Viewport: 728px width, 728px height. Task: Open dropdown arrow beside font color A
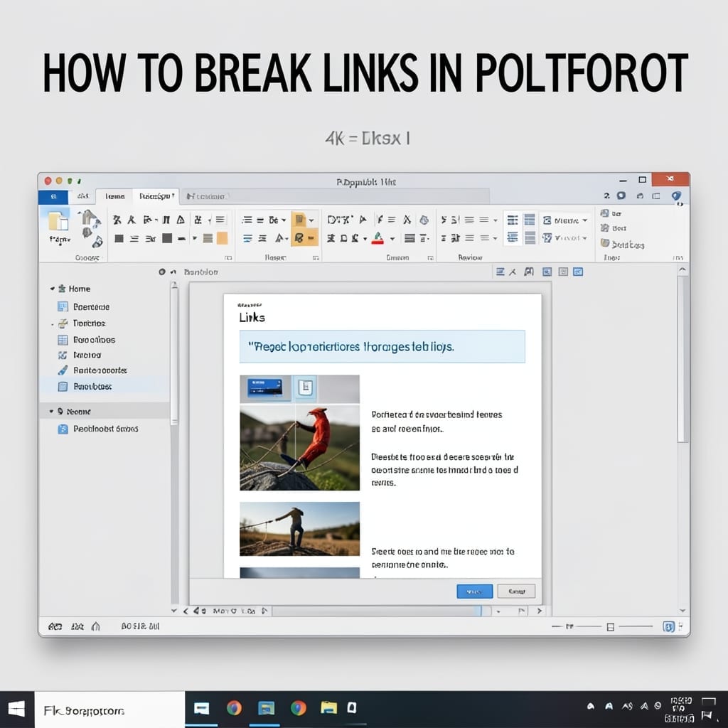[392, 239]
